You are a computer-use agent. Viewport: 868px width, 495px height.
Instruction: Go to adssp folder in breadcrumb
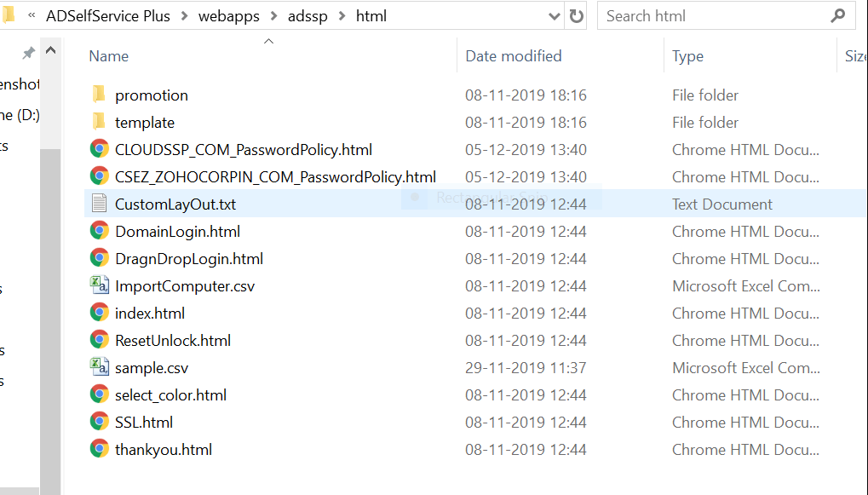(308, 16)
